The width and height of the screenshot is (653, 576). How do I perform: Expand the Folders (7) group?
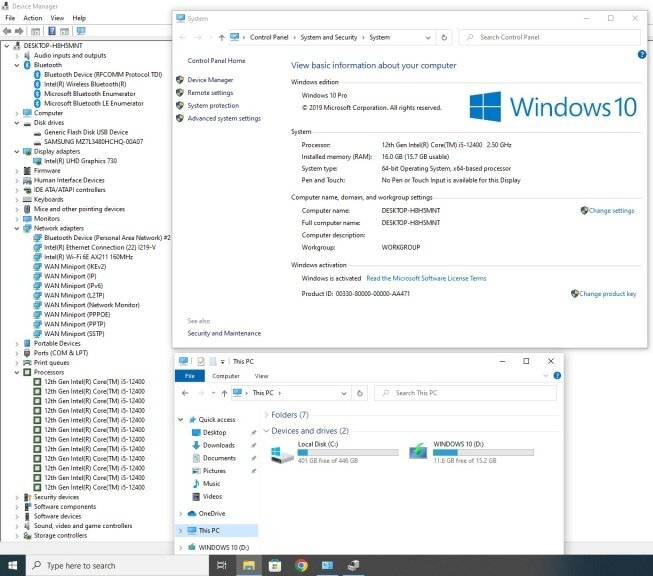pyautogui.click(x=266, y=415)
